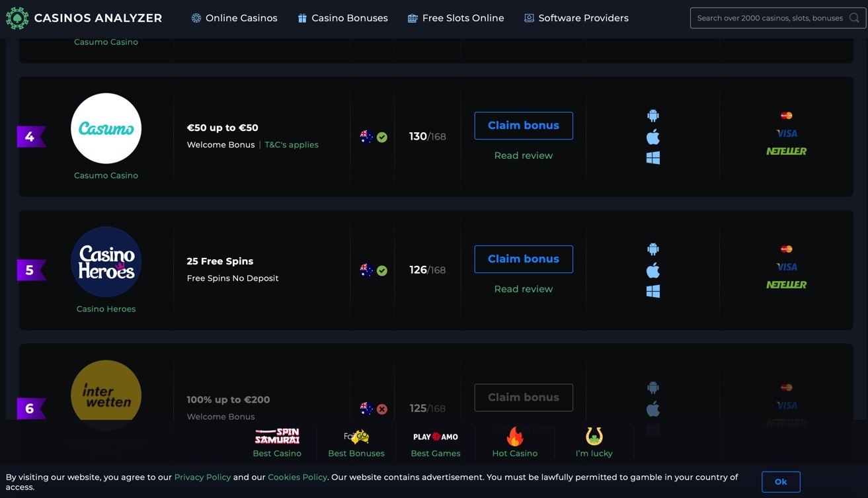This screenshot has height=498, width=868.
Task: Click Australia flag in Casino Heroes row
Action: tap(367, 270)
